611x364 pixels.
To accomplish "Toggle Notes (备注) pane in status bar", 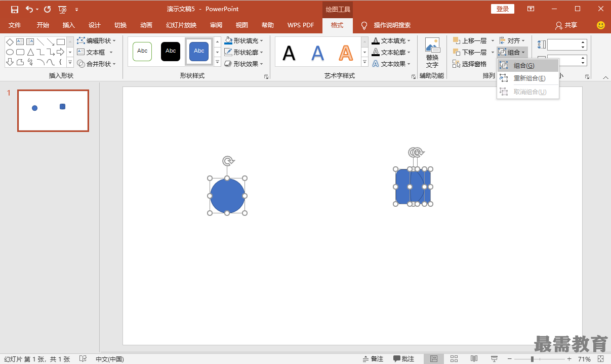I will pyautogui.click(x=373, y=359).
